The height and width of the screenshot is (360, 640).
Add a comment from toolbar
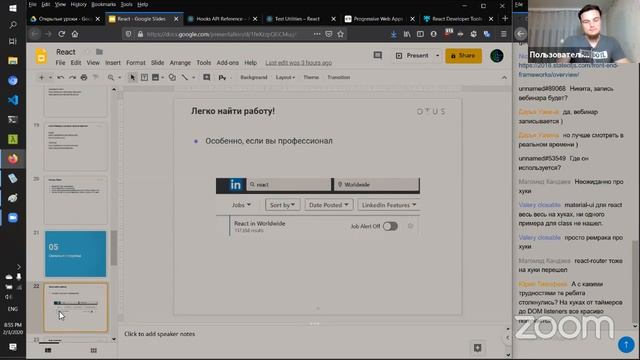tap(207, 77)
